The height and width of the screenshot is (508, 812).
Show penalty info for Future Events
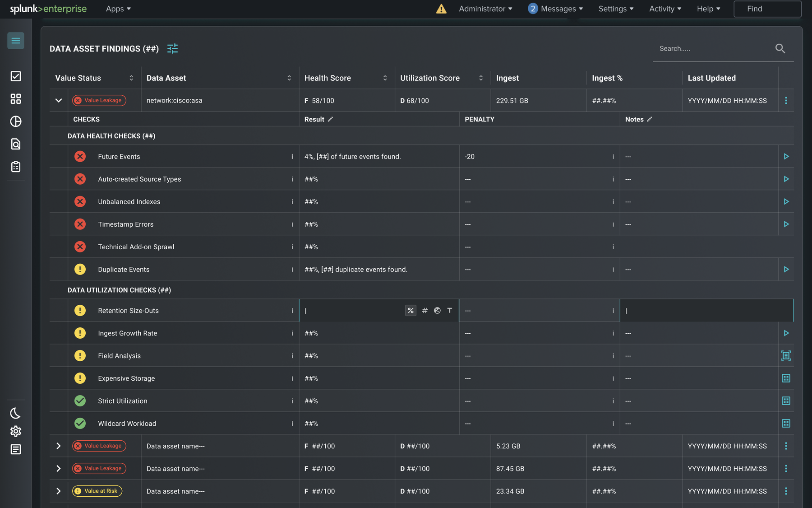tap(613, 156)
